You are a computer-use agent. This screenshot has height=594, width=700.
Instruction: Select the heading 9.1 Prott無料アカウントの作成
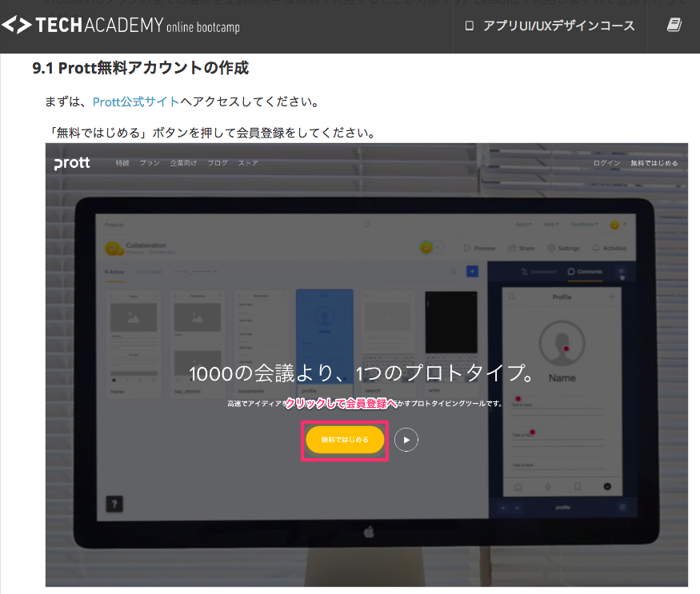(x=140, y=68)
